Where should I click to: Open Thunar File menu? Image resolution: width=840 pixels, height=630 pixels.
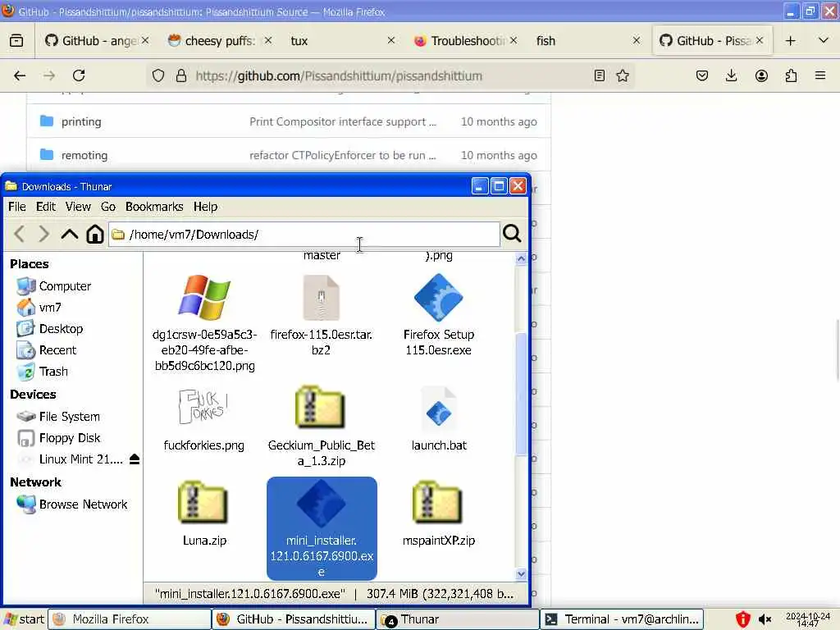[16, 207]
